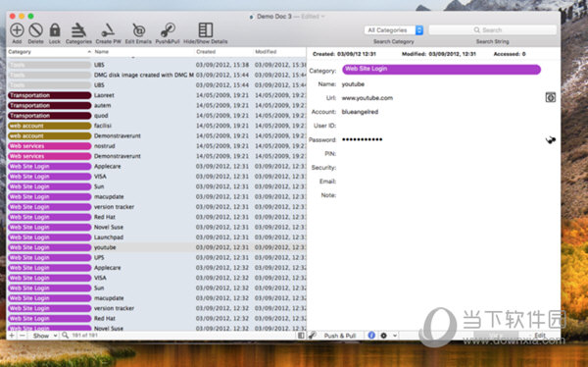Select the Novel Suse row created 12:31

pos(157,228)
